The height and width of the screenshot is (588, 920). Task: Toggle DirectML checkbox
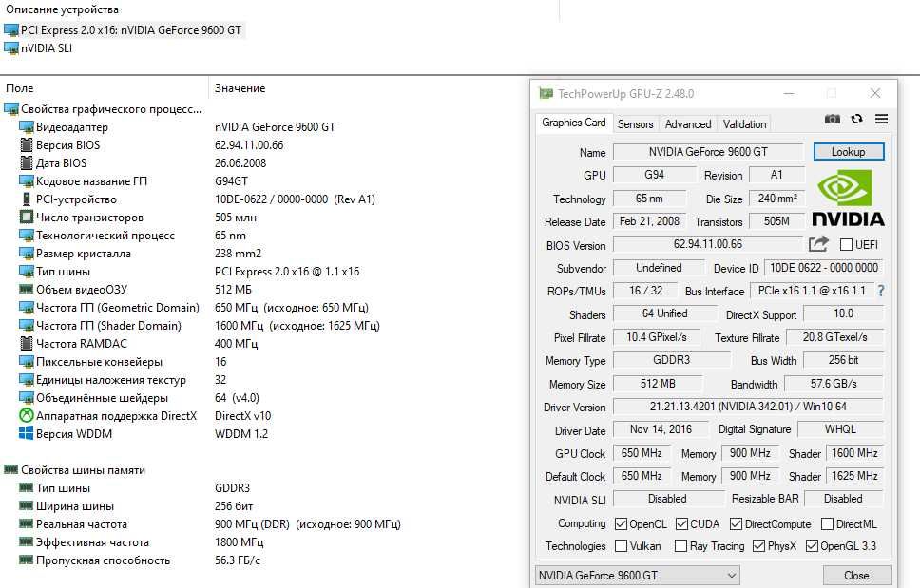tap(827, 523)
